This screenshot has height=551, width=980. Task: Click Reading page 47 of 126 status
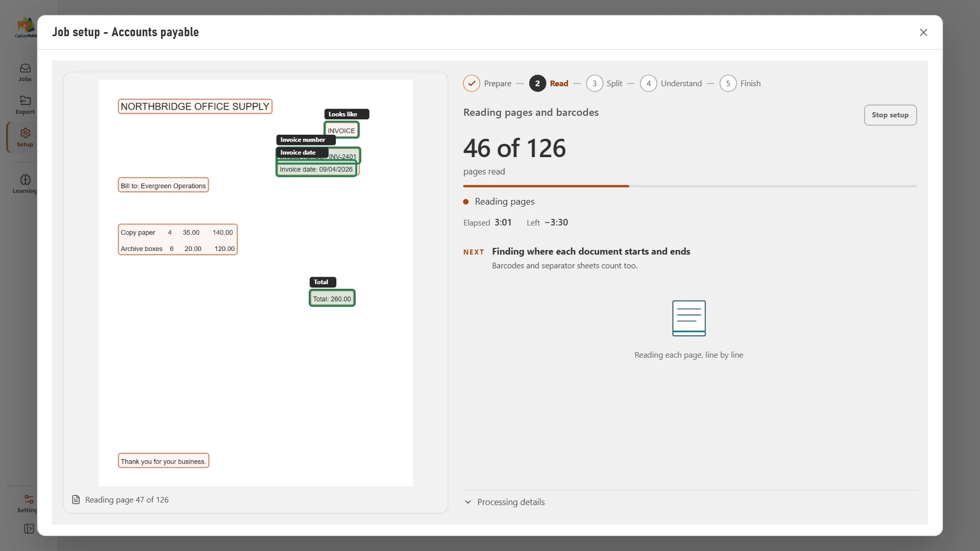tap(127, 499)
